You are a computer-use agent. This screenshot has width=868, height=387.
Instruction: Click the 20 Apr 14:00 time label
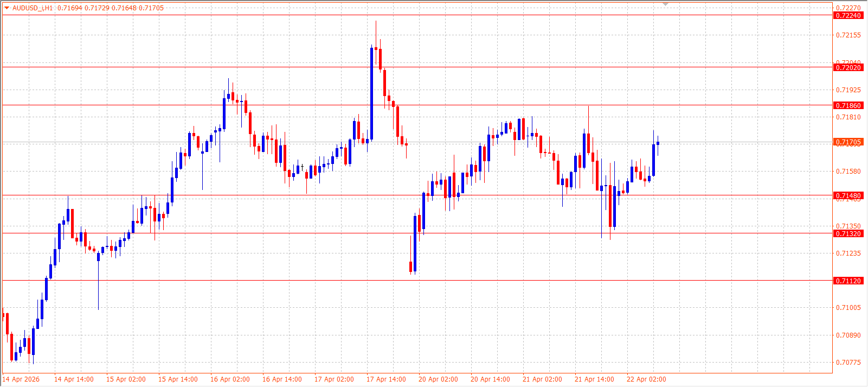490,379
